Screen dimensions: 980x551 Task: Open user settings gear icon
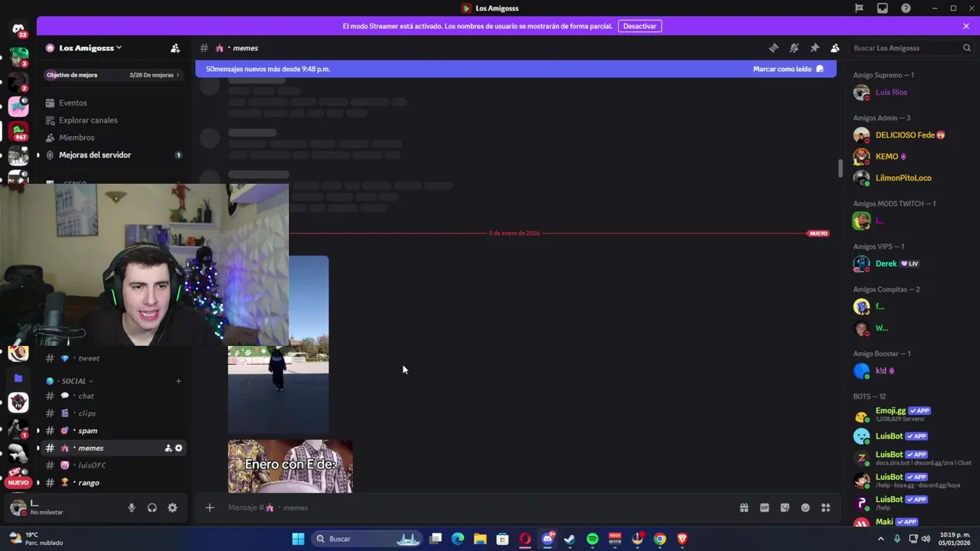172,507
